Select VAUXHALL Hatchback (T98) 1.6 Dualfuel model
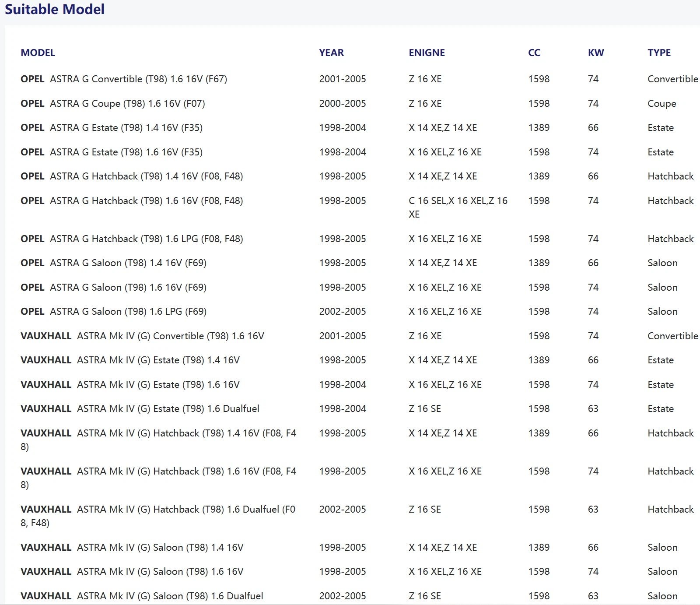Screen dimensions: 700x605 click(158, 516)
